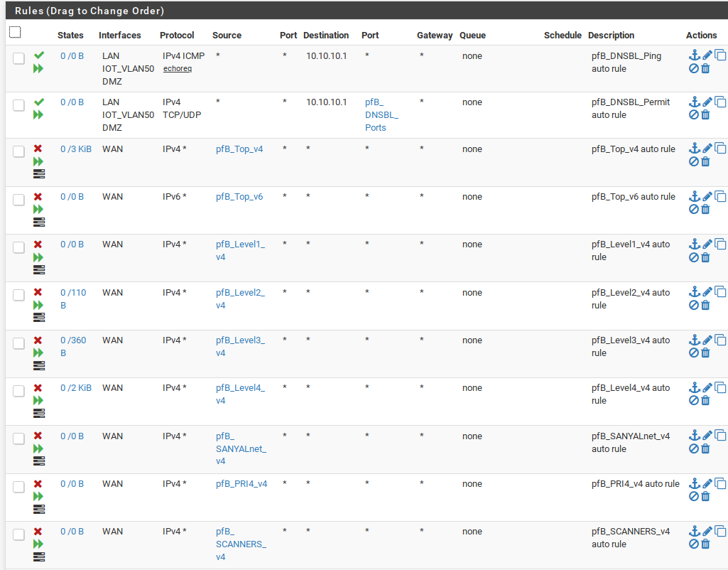
Task: Copy the pfB_Level1_v4 rule
Action: pyautogui.click(x=720, y=244)
